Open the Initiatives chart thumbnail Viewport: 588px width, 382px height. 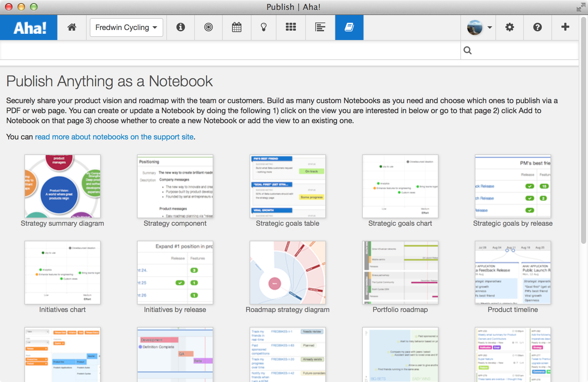pos(63,273)
